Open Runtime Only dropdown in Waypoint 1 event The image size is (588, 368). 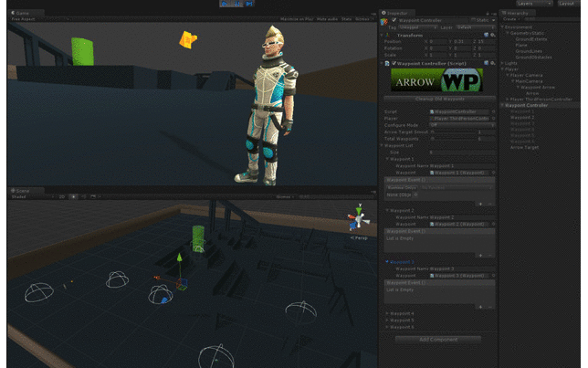402,187
